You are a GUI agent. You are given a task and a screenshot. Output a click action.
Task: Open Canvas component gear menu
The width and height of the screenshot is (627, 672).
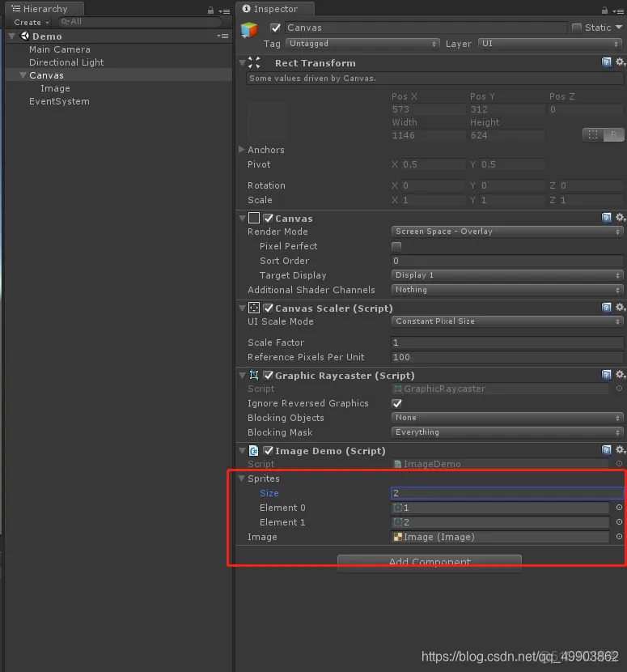point(621,218)
